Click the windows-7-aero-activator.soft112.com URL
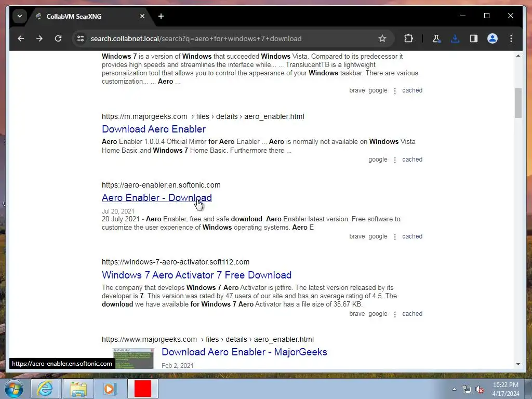Image resolution: width=532 pixels, height=399 pixels. click(x=176, y=262)
